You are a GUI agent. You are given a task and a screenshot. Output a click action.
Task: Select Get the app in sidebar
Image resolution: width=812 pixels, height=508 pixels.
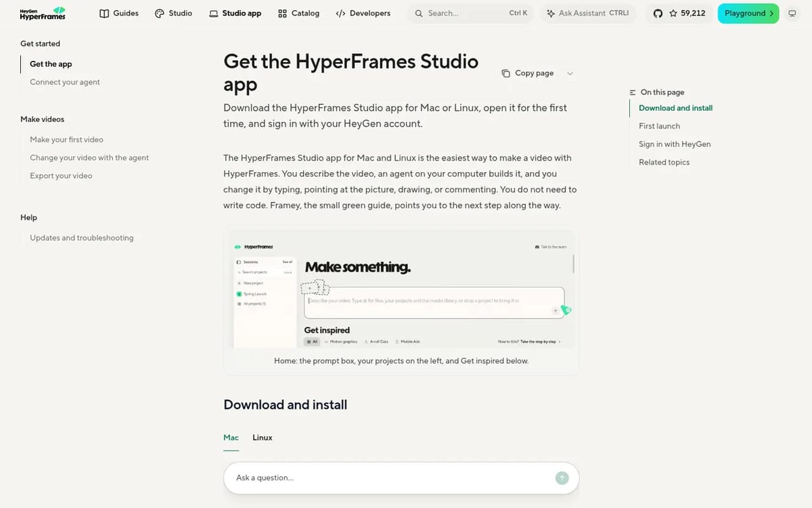point(51,64)
